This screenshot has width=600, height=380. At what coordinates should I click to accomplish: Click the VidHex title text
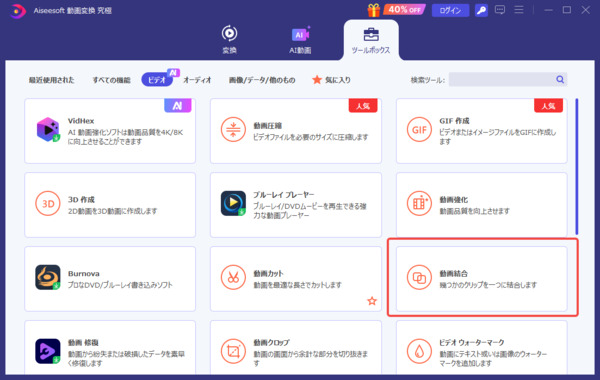81,121
